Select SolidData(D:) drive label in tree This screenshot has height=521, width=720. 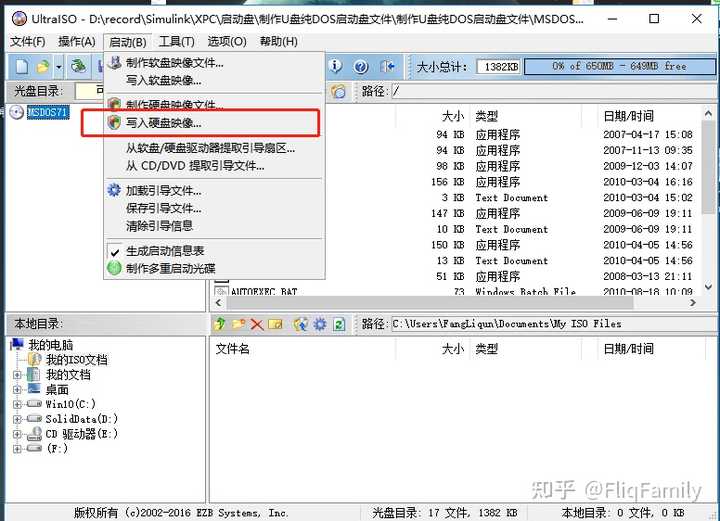[x=82, y=419]
